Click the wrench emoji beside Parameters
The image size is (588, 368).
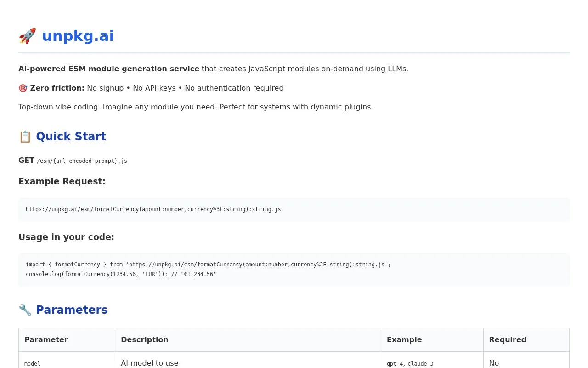(25, 310)
